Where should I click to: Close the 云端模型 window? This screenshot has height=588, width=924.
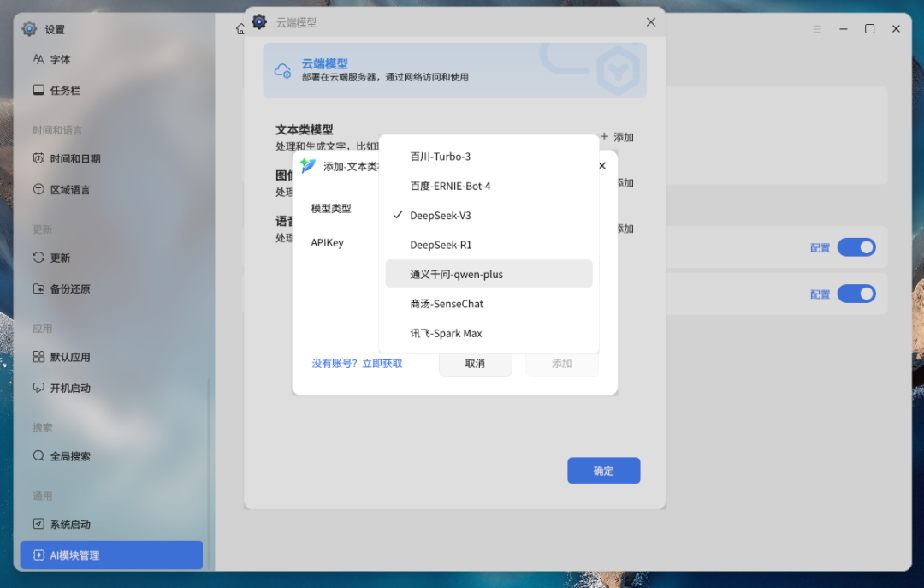tap(650, 21)
